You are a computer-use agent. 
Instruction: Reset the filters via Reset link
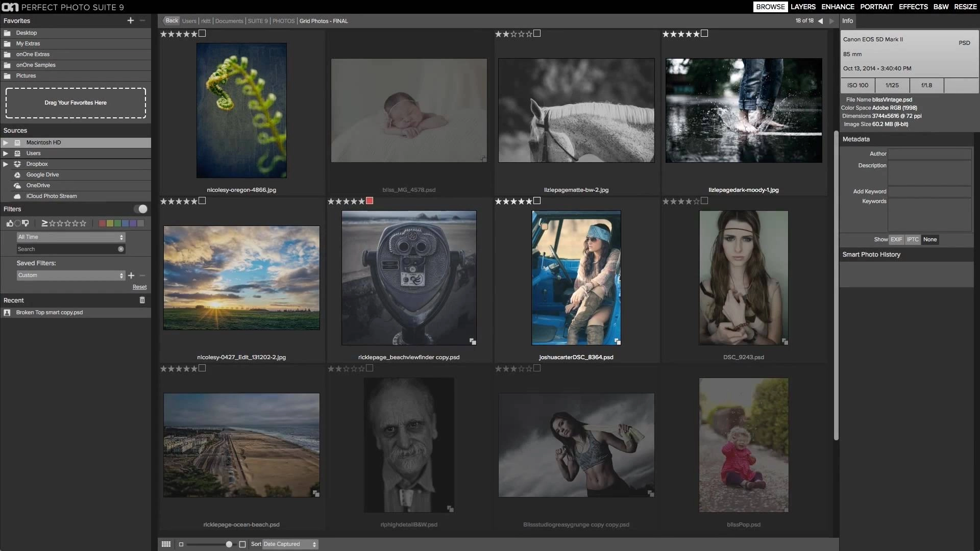(x=139, y=287)
